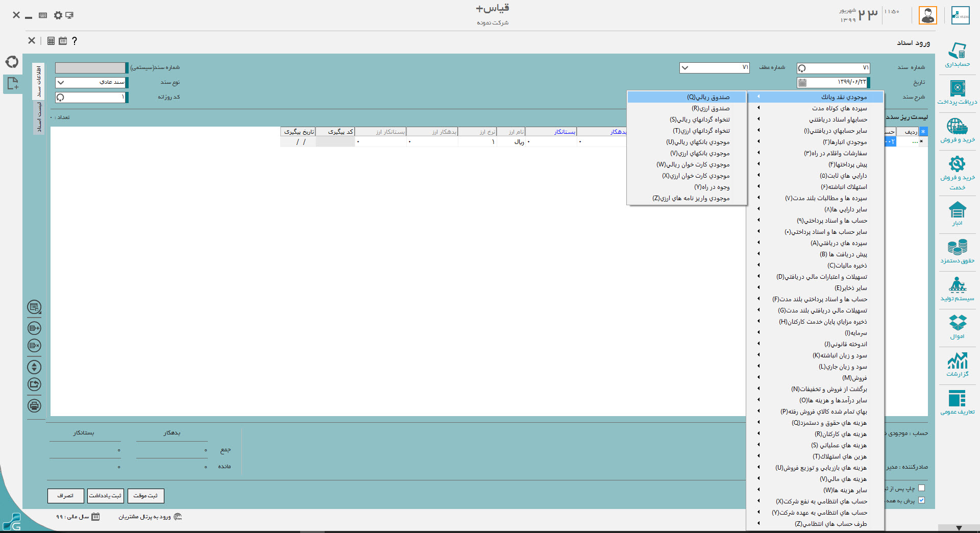Uncheck the پرش به همه checkbox
The width and height of the screenshot is (980, 533).
[x=921, y=500]
